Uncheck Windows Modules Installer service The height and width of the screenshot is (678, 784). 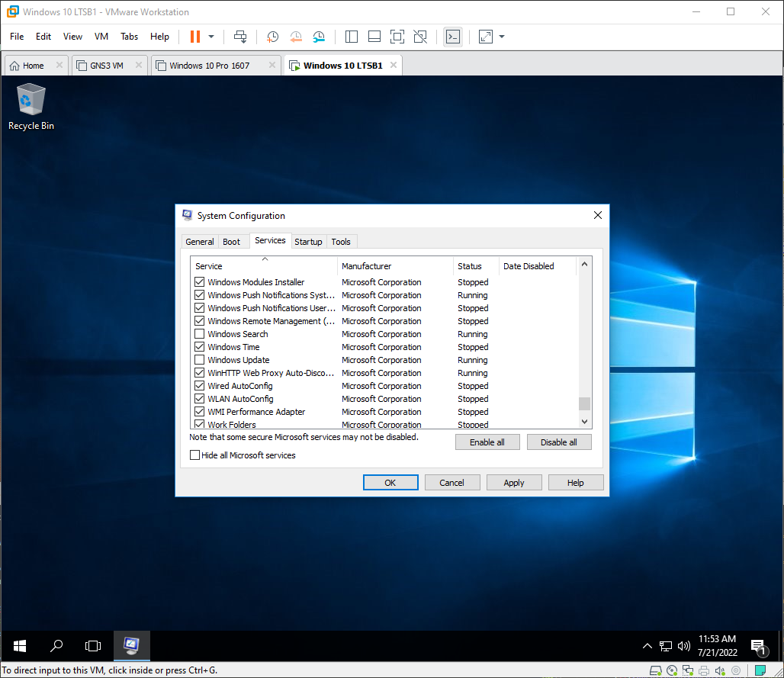(x=200, y=282)
